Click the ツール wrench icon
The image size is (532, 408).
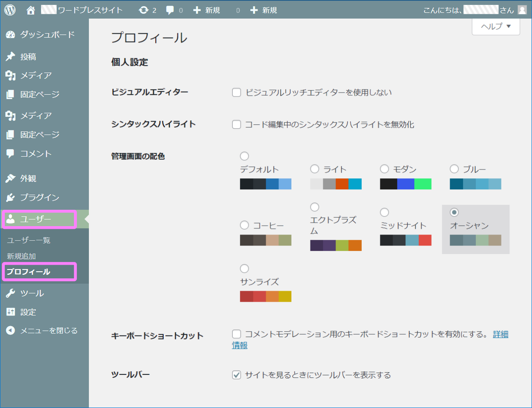[x=10, y=293]
